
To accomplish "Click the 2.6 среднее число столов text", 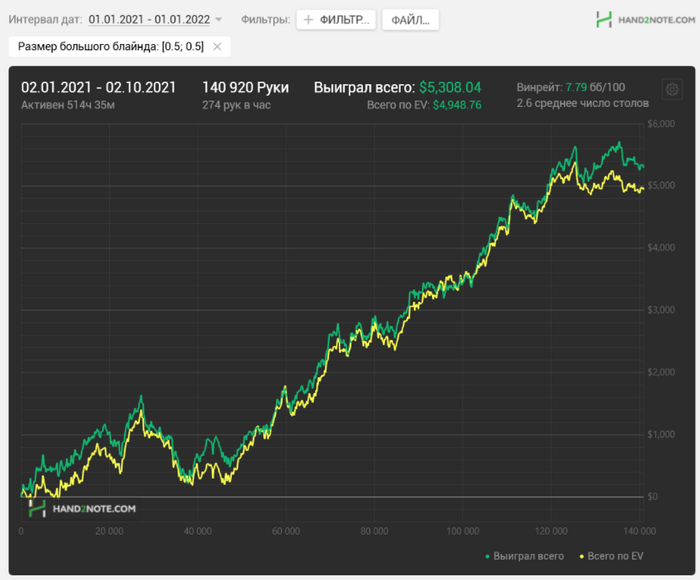I will [x=583, y=103].
